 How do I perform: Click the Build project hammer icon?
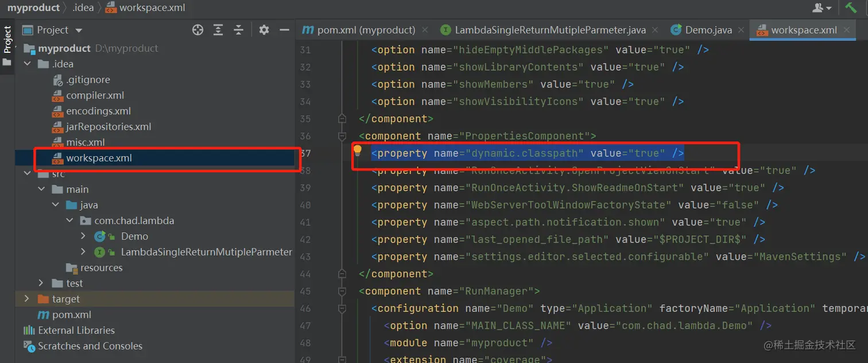851,7
